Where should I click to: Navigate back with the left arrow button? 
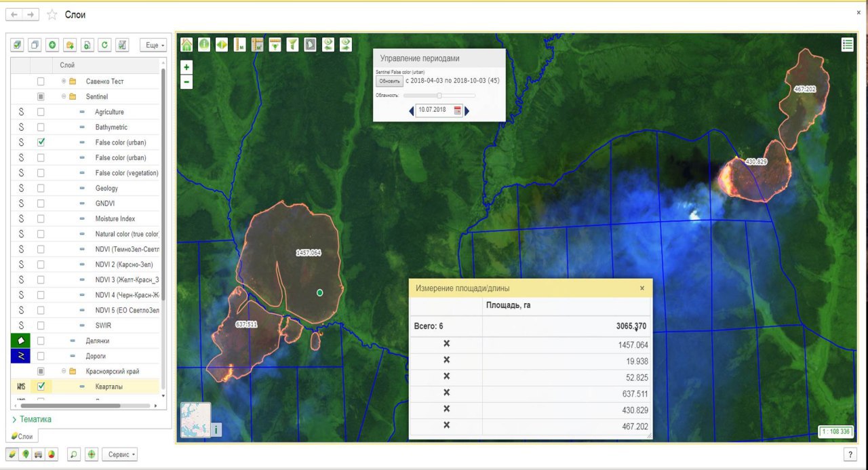(14, 14)
